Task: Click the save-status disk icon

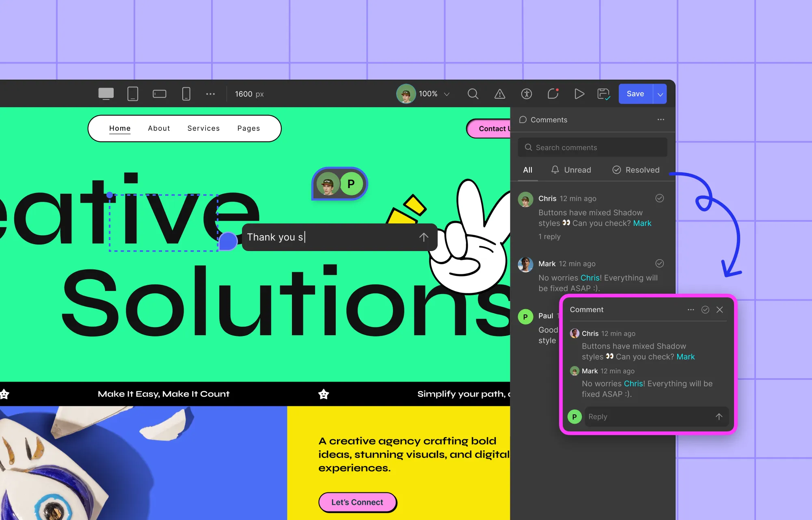Action: pyautogui.click(x=604, y=94)
